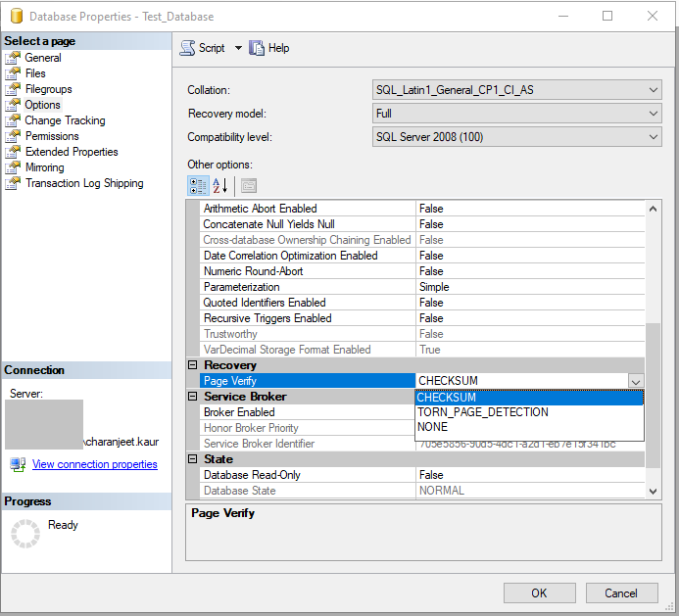Click the scroll down arrow in options grid
The height and width of the screenshot is (616, 679).
click(x=653, y=492)
